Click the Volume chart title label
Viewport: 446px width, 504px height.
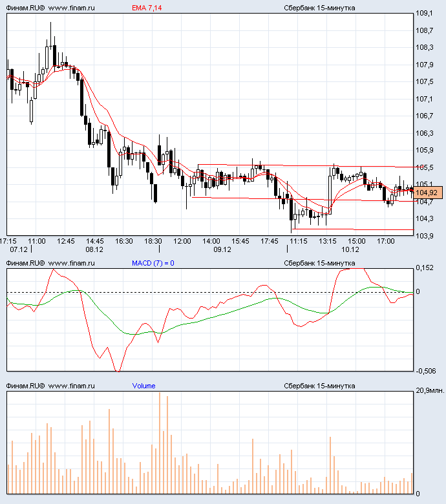point(143,386)
